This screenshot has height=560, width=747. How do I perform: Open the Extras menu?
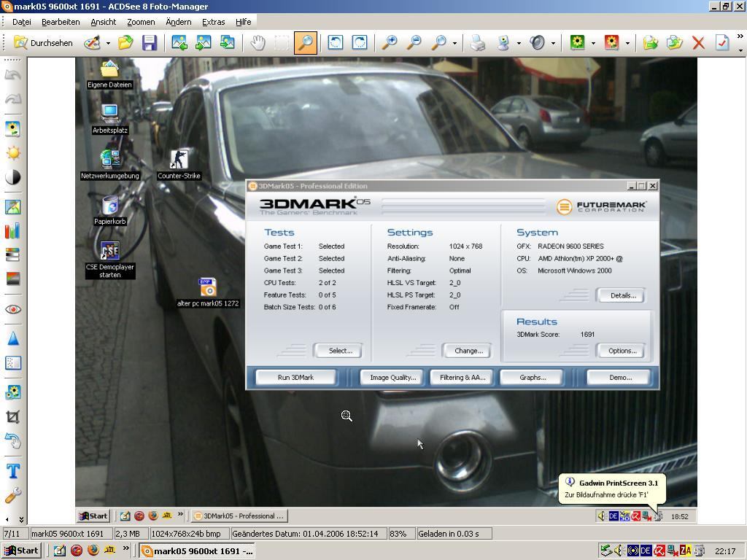click(x=214, y=22)
